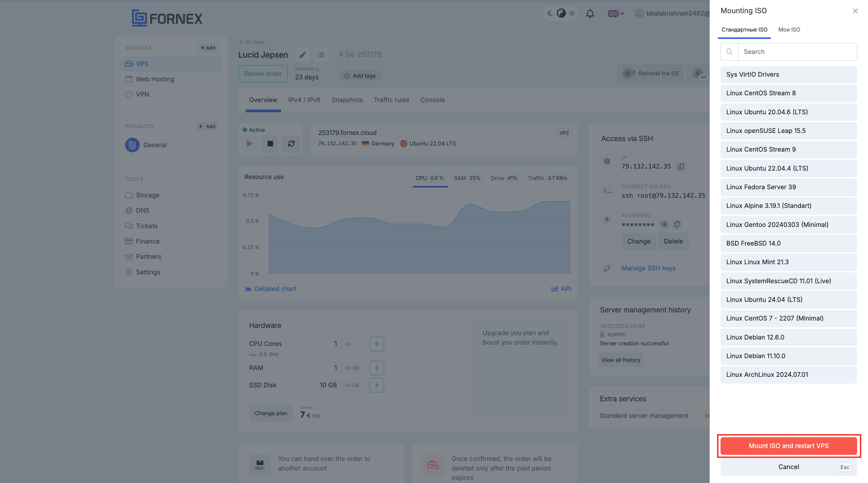The width and height of the screenshot is (868, 483).
Task: Open the Console tab
Action: coord(432,100)
